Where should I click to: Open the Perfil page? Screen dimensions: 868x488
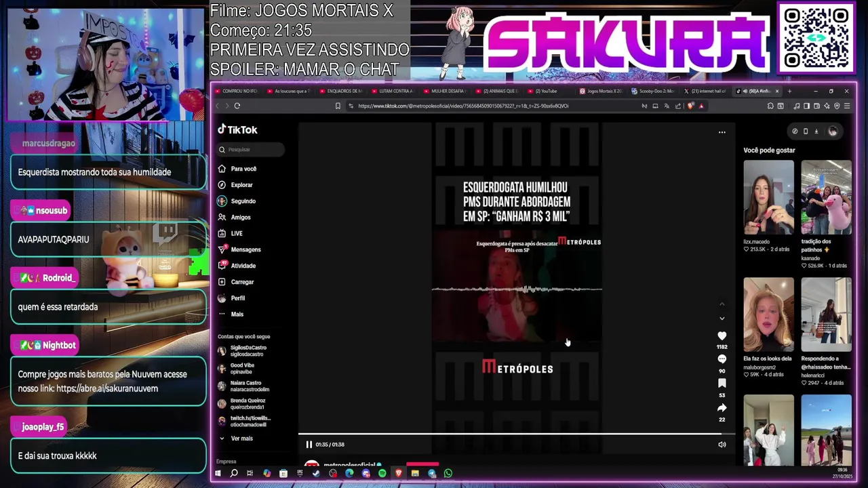coord(231,298)
